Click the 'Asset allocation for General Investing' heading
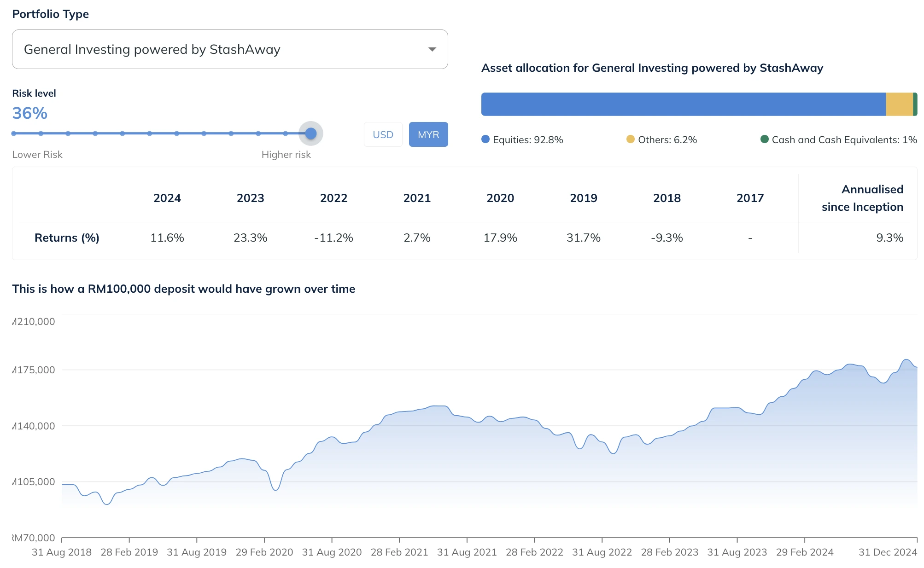Viewport: 924px width, 568px height. point(652,68)
